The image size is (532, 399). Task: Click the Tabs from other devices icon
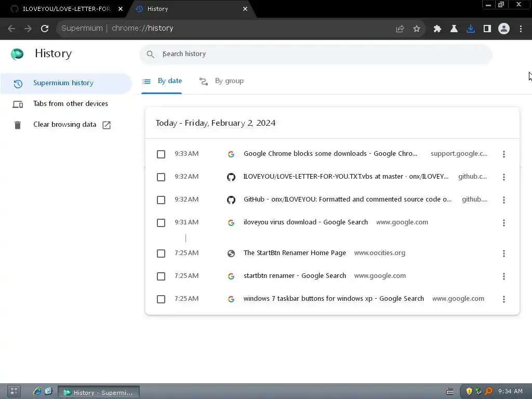coord(18,104)
